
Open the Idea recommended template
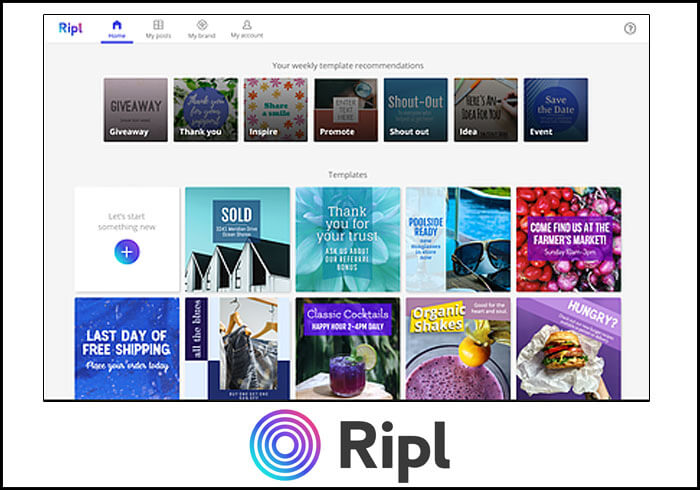(486, 110)
